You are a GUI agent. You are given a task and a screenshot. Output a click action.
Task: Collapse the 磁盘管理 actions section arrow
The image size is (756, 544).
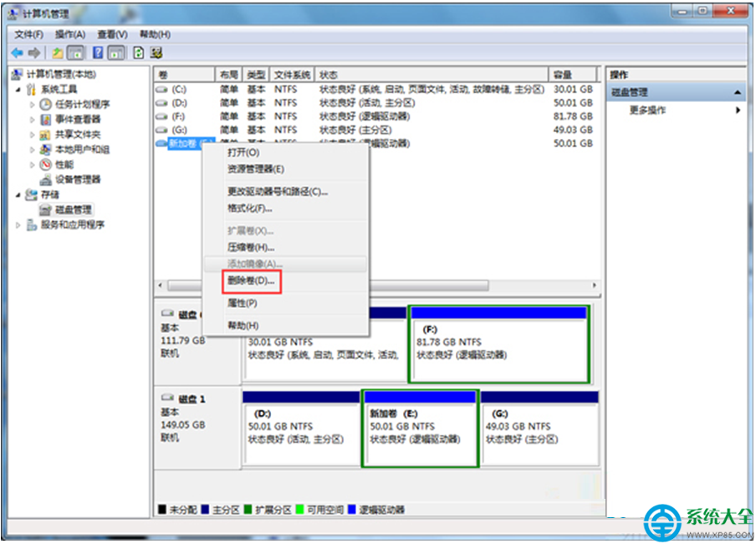(738, 92)
